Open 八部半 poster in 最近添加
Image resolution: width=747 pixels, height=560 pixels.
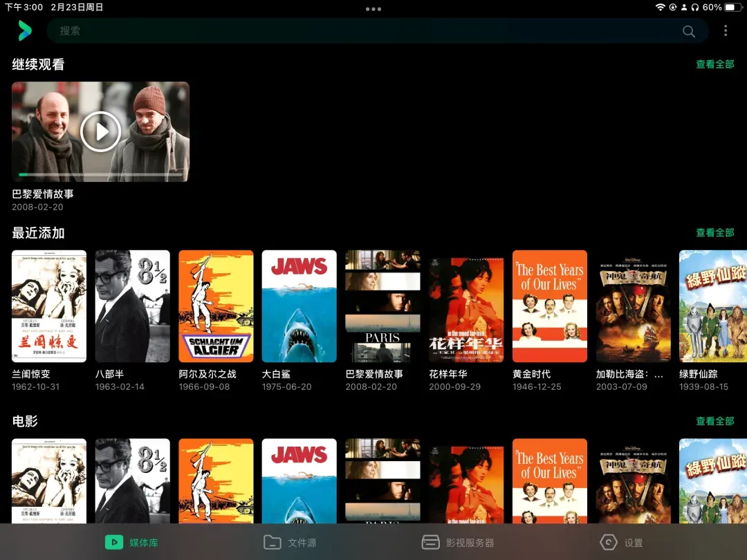(132, 306)
